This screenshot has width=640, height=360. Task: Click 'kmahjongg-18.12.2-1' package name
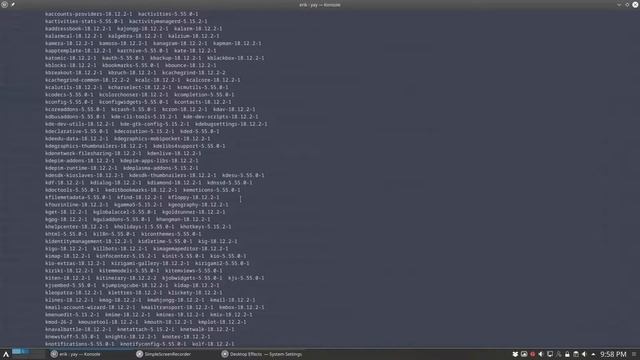(176, 300)
